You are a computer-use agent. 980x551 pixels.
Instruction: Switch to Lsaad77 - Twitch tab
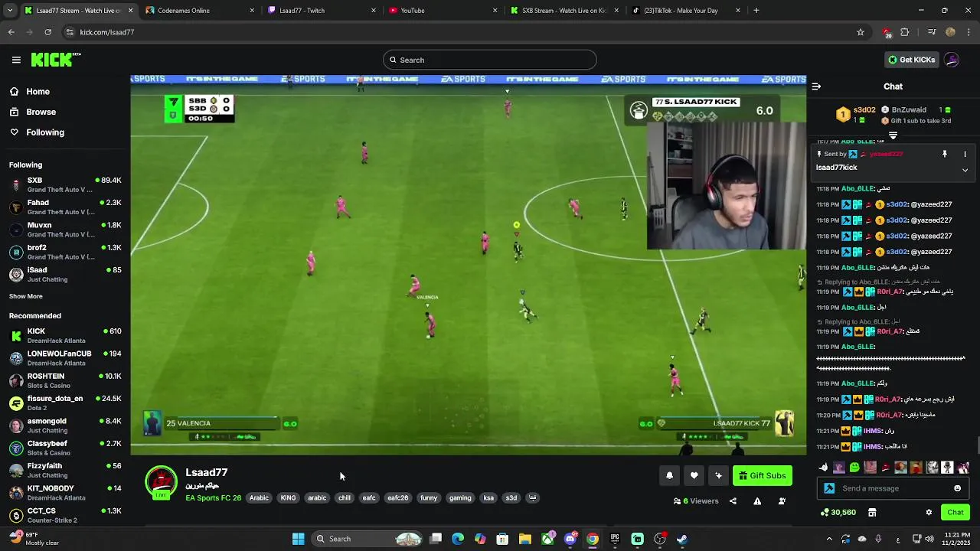tap(322, 10)
